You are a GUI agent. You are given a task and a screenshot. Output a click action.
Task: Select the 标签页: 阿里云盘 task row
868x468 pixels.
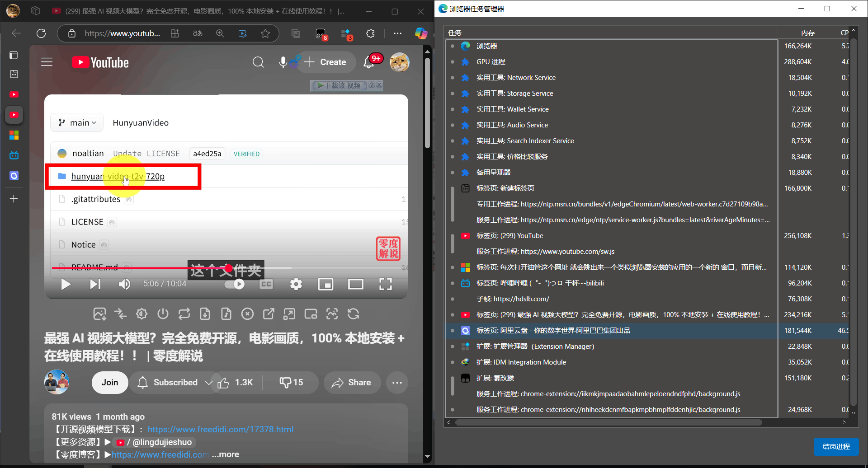click(647, 331)
